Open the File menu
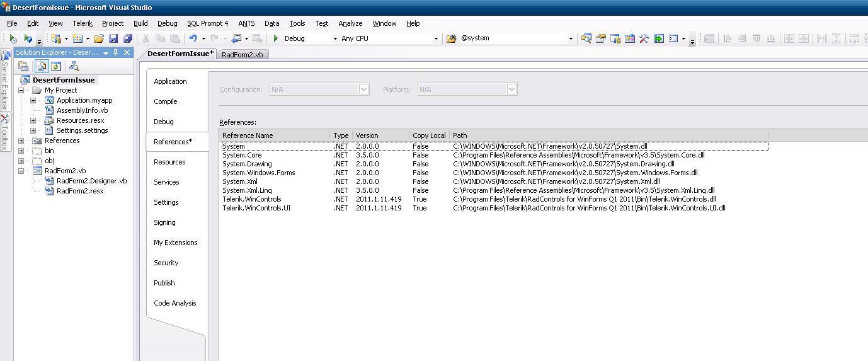This screenshot has width=868, height=361. click(12, 23)
